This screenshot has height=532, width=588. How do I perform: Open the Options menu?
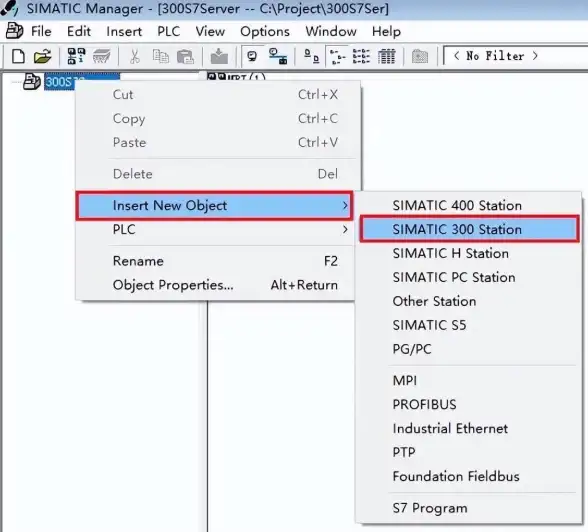coord(265,31)
